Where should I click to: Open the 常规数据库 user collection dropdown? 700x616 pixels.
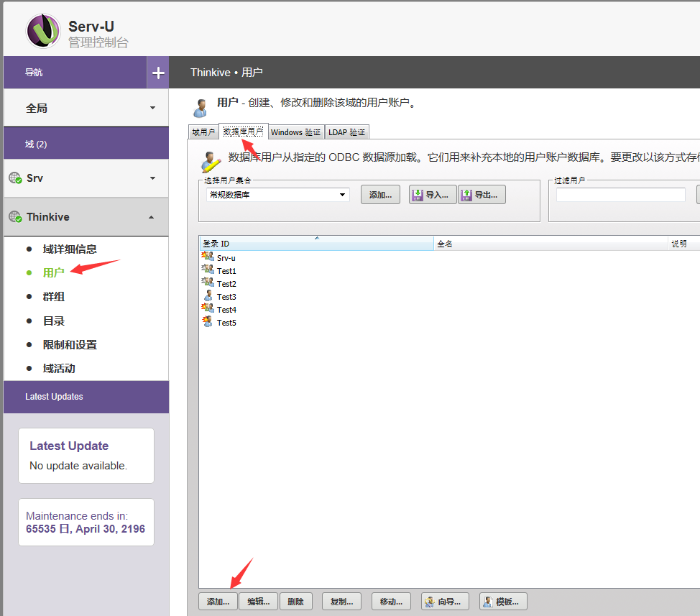pyautogui.click(x=277, y=195)
